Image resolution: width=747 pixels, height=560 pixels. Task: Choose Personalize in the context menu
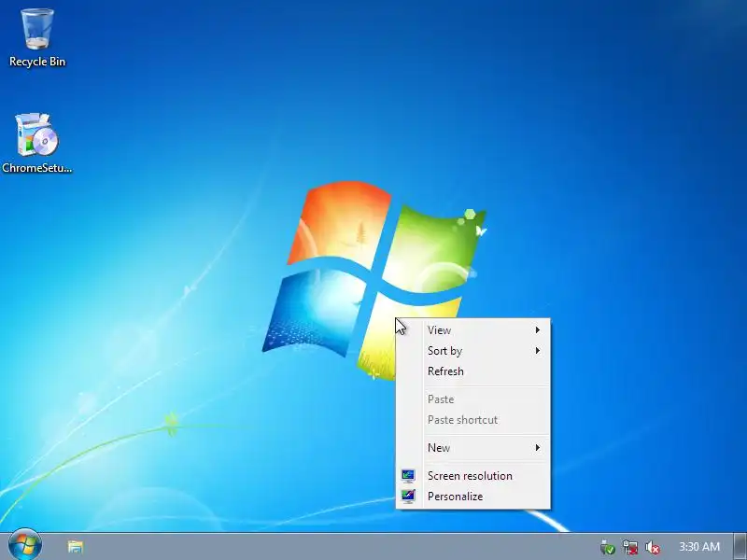click(x=473, y=497)
